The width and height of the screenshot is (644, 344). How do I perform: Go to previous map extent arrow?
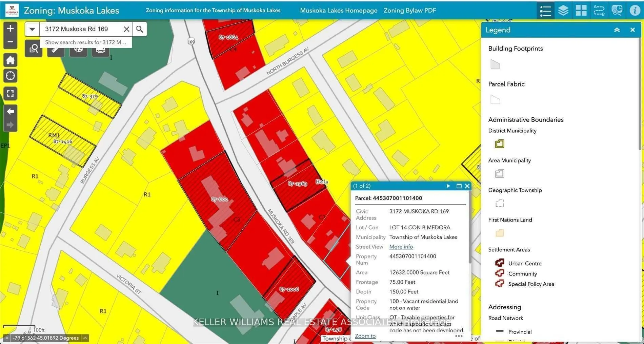coord(10,111)
